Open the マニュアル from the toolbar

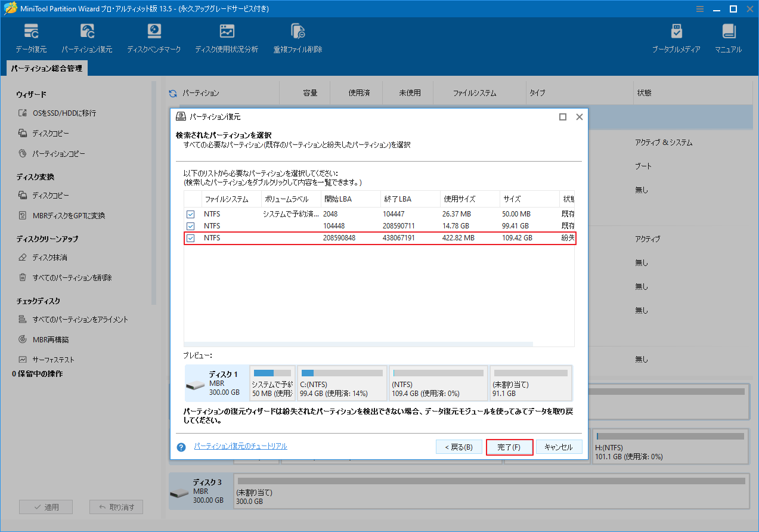728,37
